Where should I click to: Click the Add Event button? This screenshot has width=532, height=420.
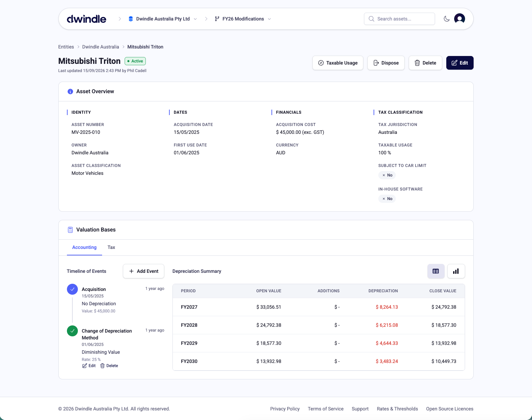[x=143, y=271]
